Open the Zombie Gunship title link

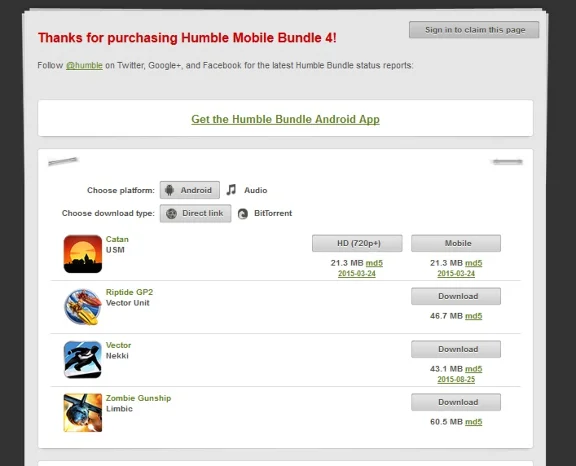click(x=138, y=398)
